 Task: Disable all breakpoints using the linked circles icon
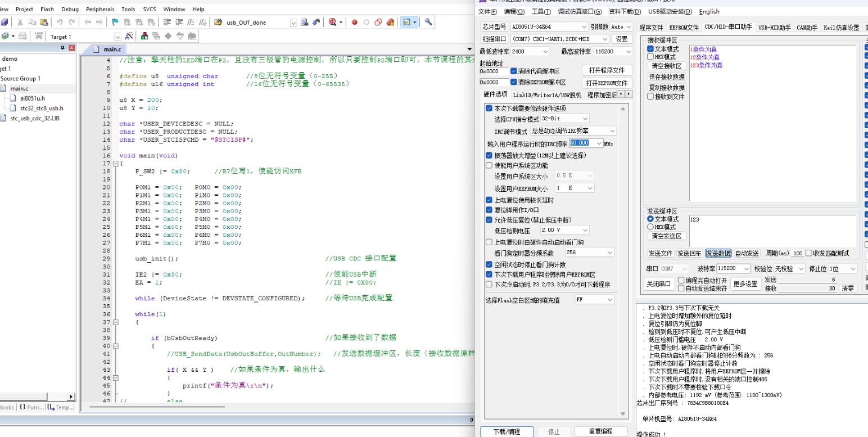point(378,22)
